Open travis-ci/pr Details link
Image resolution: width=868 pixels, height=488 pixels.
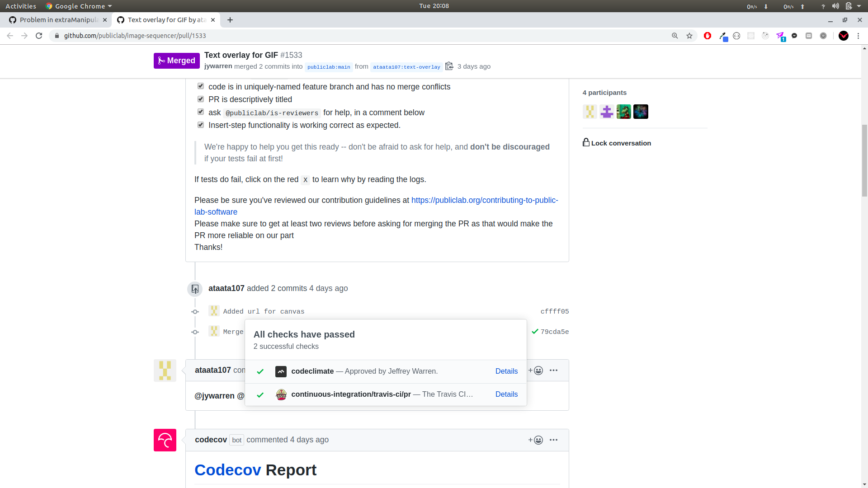(506, 394)
